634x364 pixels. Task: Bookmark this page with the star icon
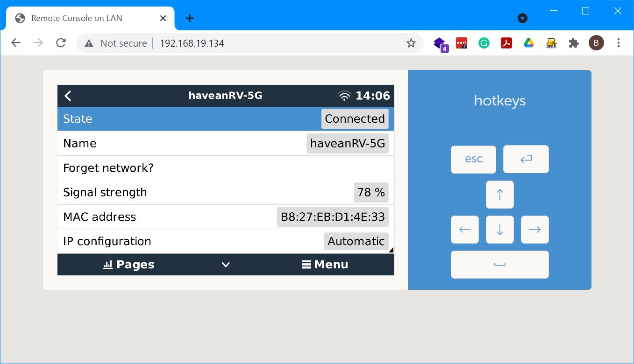(x=411, y=43)
